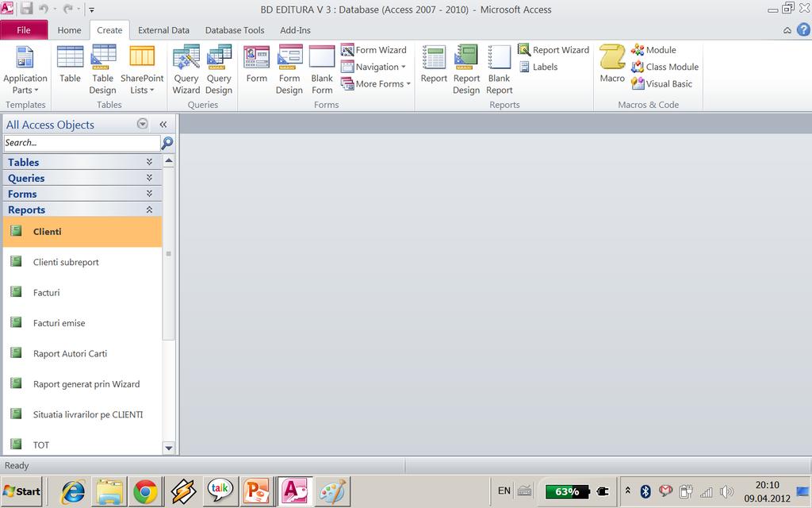This screenshot has height=508, width=812.
Task: Minimize the ribbon with the caret
Action: pos(787,31)
